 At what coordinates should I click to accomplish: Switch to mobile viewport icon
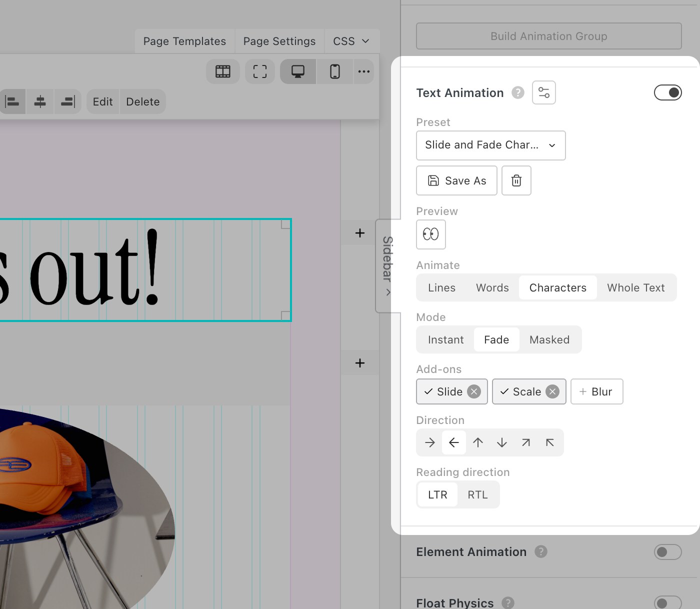click(335, 71)
